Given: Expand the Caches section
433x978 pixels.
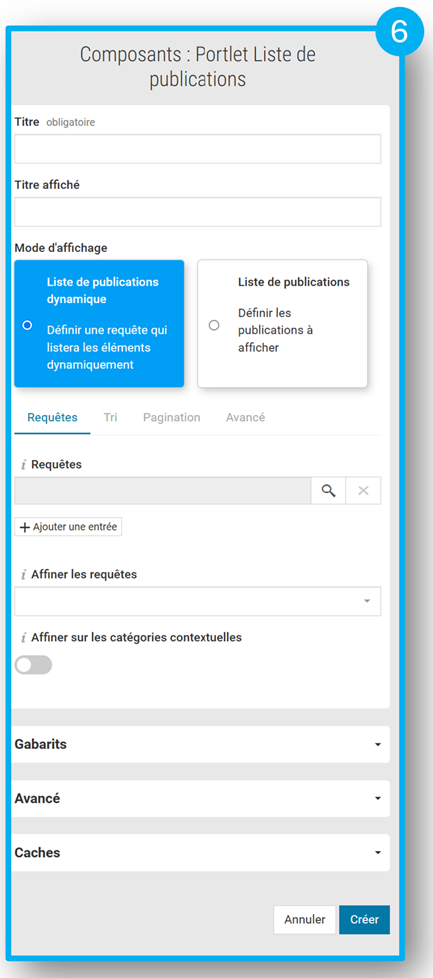Looking at the screenshot, I should tap(200, 853).
